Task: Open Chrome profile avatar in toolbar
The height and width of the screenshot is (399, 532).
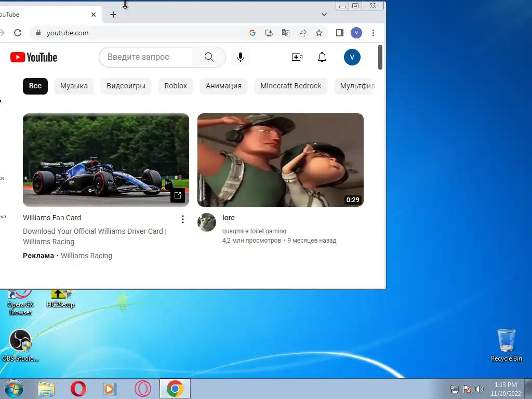Action: 356,33
